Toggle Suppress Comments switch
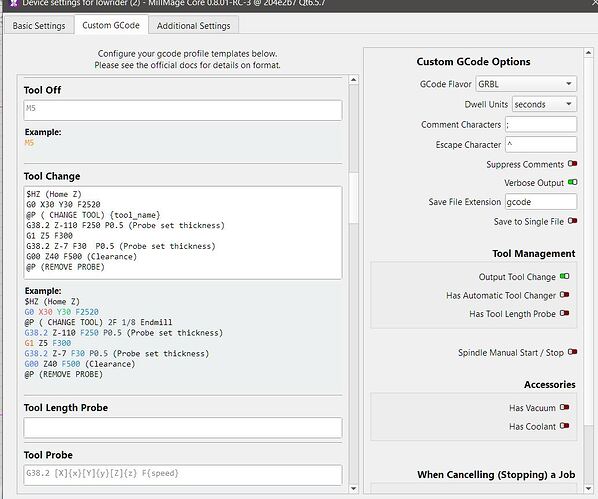This screenshot has width=598, height=499. coord(572,164)
